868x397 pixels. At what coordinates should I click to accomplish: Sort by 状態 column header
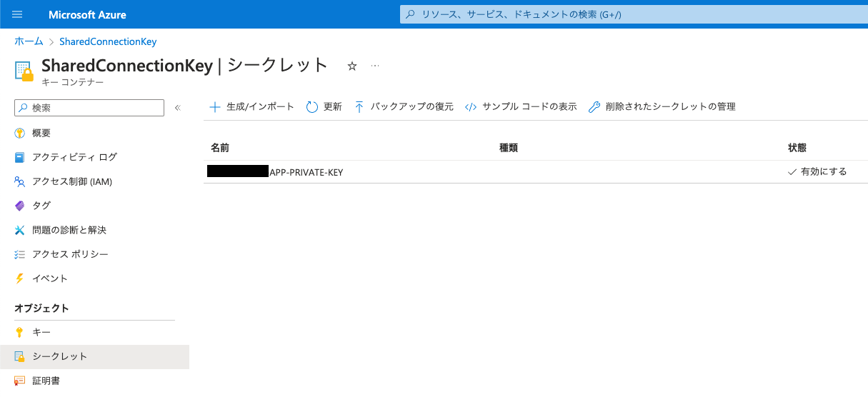(x=797, y=148)
